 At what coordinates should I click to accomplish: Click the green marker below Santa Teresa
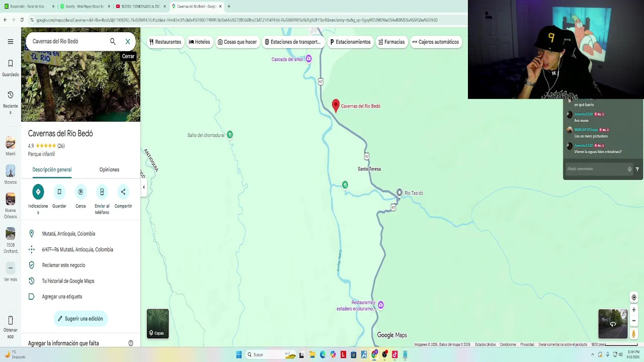pyautogui.click(x=345, y=185)
